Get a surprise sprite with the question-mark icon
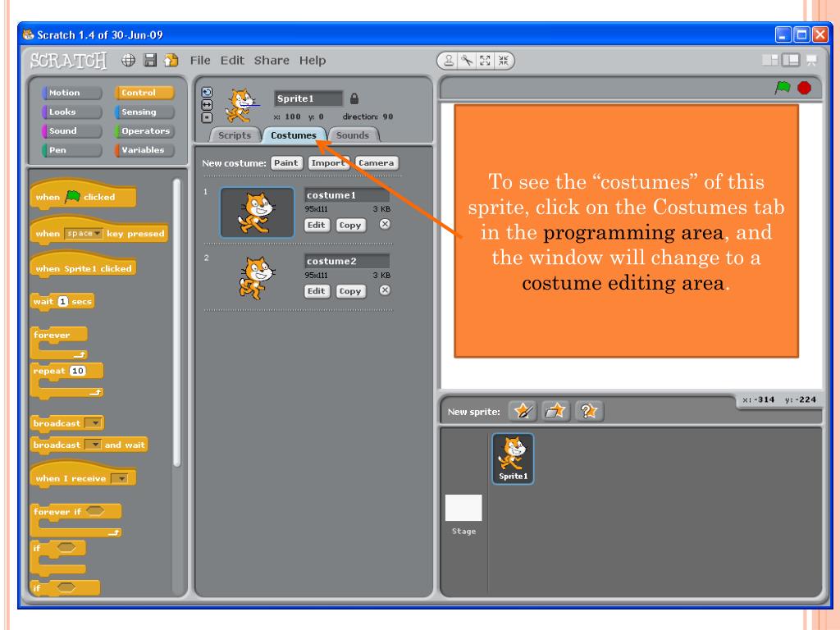This screenshot has width=840, height=630. click(589, 411)
